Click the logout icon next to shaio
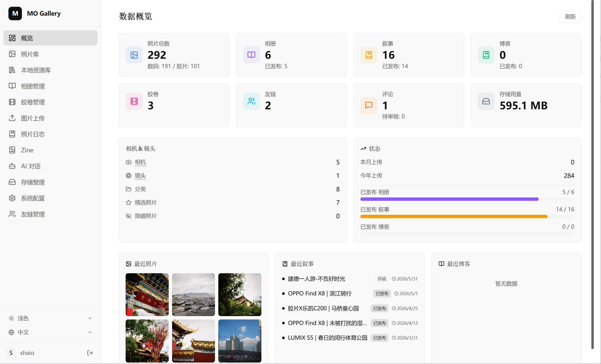 90,353
